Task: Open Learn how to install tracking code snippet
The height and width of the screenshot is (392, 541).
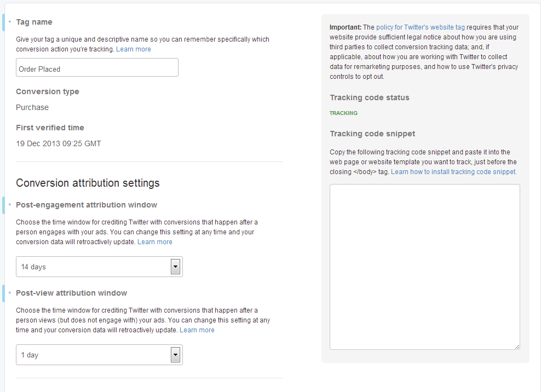Action: click(454, 172)
